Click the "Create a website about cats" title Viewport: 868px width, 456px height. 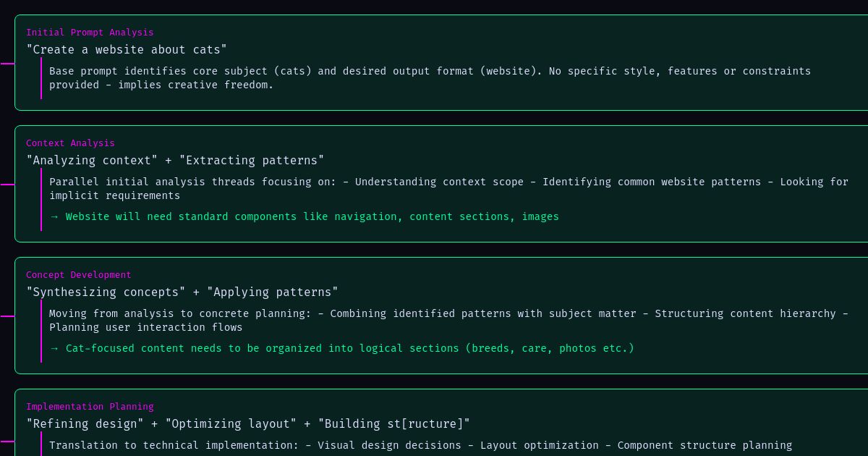click(127, 50)
